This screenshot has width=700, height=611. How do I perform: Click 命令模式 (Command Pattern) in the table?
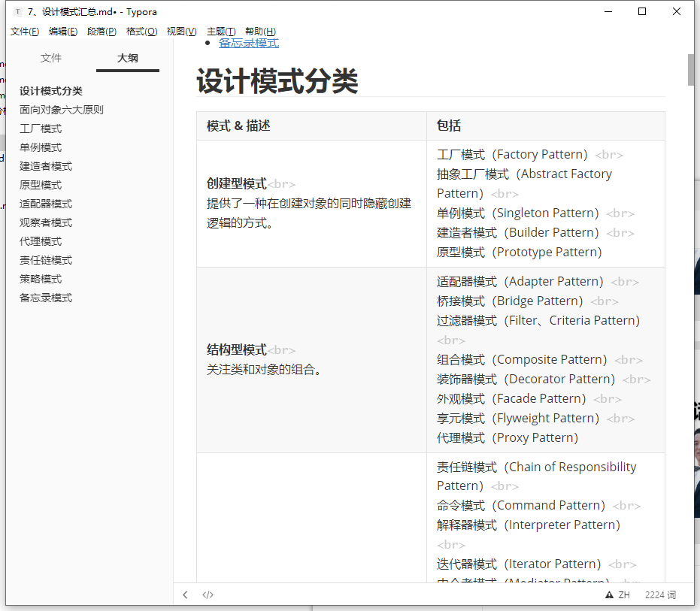(x=521, y=506)
